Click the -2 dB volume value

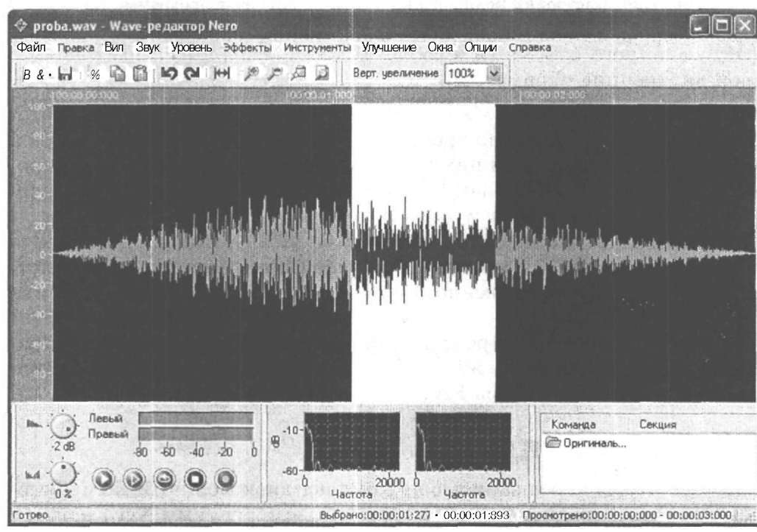(x=63, y=446)
